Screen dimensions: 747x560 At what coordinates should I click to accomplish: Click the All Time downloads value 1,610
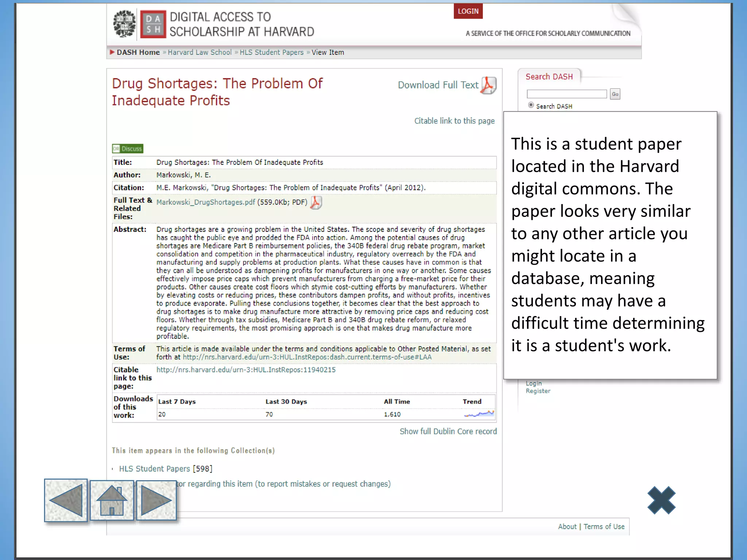point(392,415)
